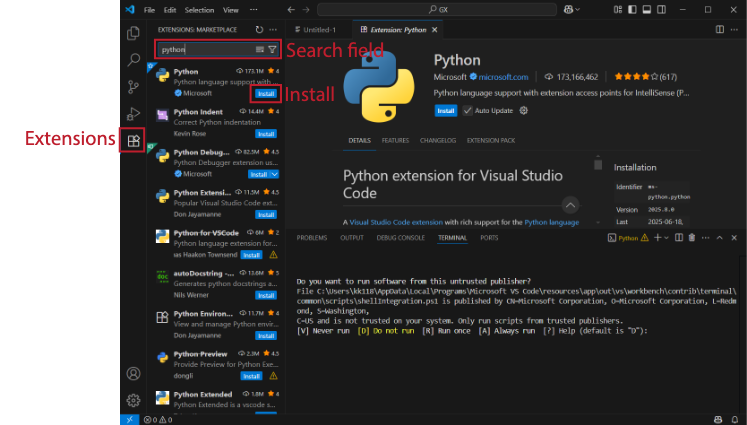
Task: Open Copilot dropdown chevron in title bar
Action: [x=578, y=10]
